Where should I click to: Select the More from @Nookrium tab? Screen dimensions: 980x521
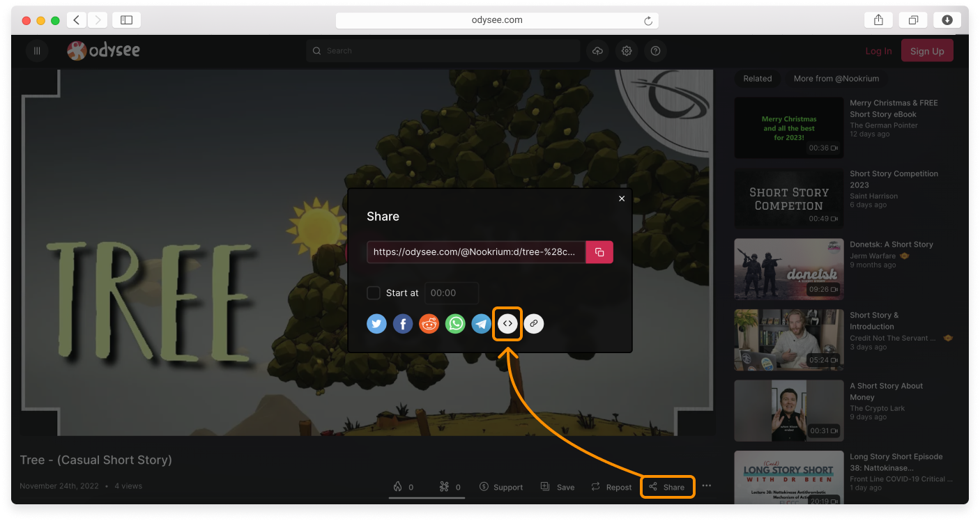tap(836, 79)
